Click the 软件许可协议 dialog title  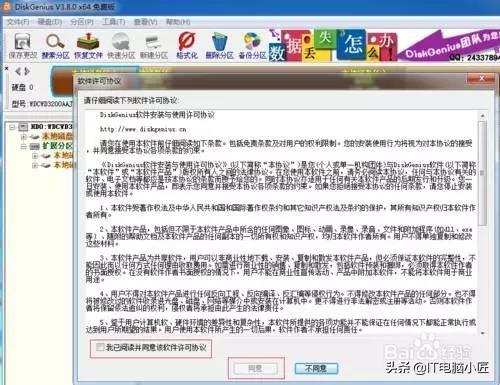99,81
